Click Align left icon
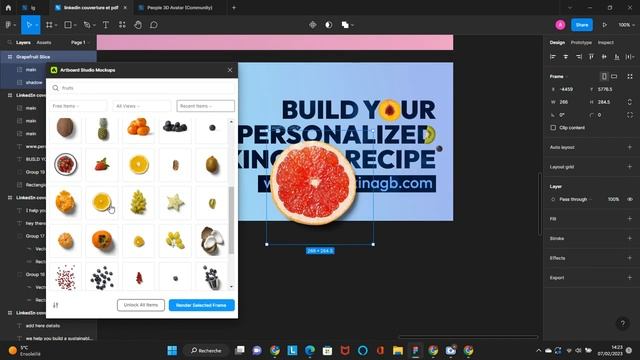Viewport: 640px width, 360px height. click(553, 57)
